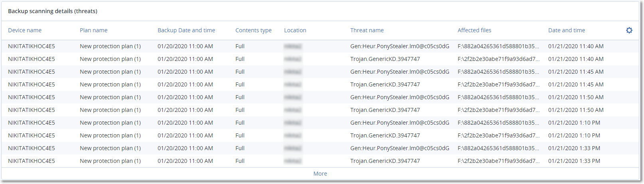Click the Full contents type in the top row
The height and width of the screenshot is (184, 644).
coord(240,46)
